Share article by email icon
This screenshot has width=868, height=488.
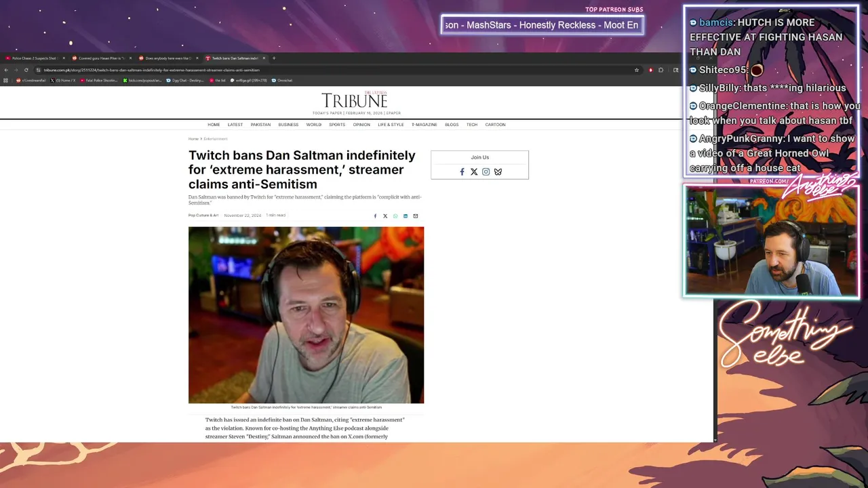[x=416, y=216]
